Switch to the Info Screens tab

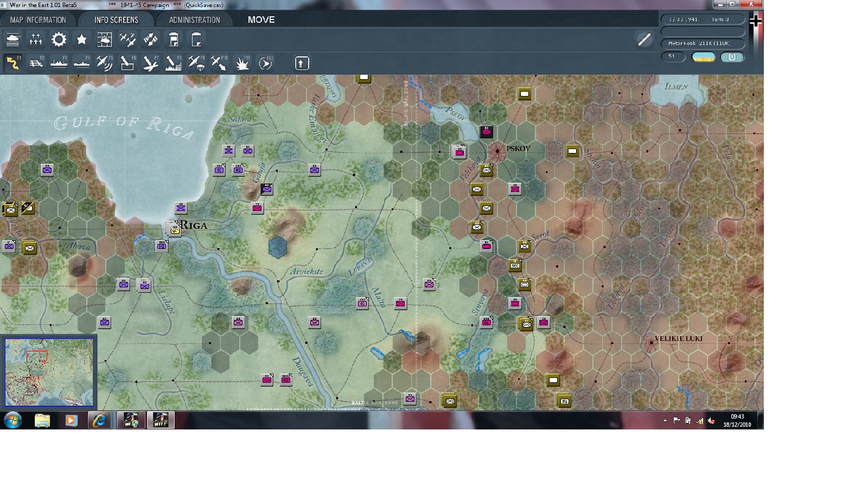point(116,20)
